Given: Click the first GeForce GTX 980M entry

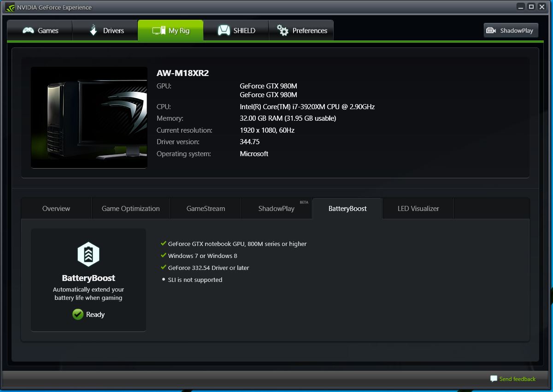Looking at the screenshot, I should coord(269,86).
